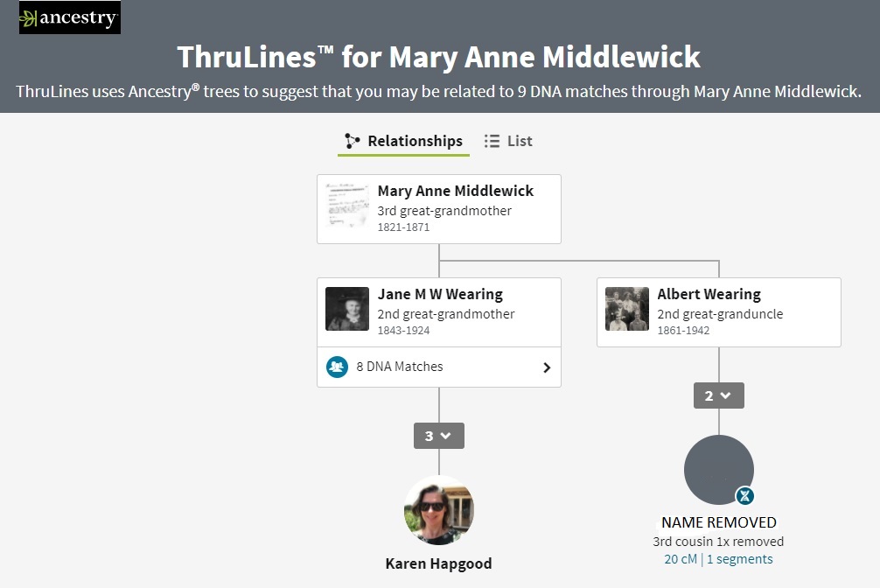This screenshot has height=588, width=880.
Task: Click the Jane M W Wearing name
Action: tap(440, 294)
